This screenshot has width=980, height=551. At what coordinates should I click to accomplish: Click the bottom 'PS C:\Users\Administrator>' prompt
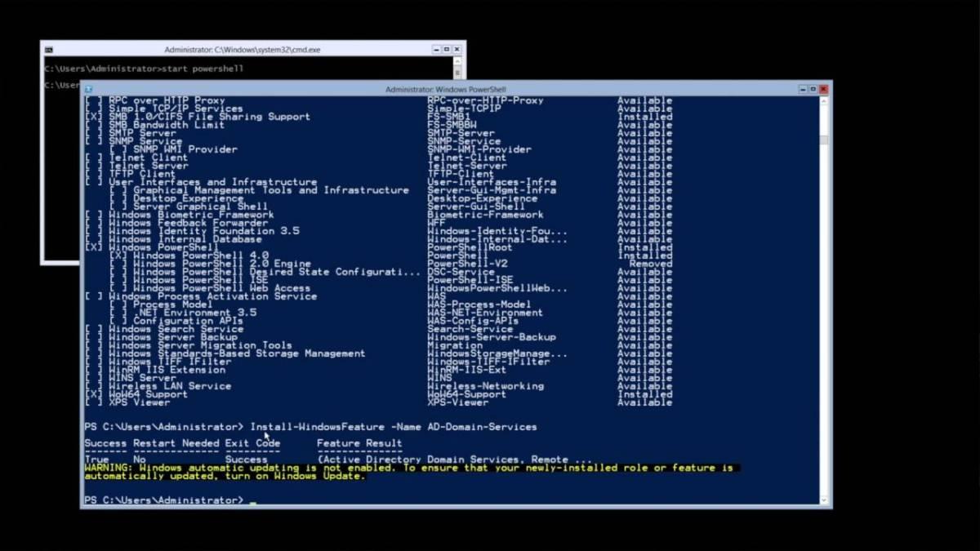coord(163,500)
